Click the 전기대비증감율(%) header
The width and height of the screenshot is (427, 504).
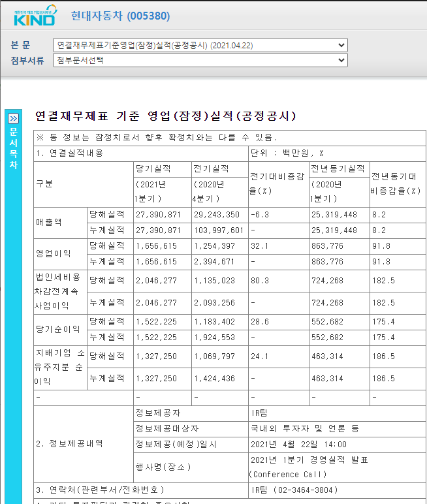(x=278, y=184)
